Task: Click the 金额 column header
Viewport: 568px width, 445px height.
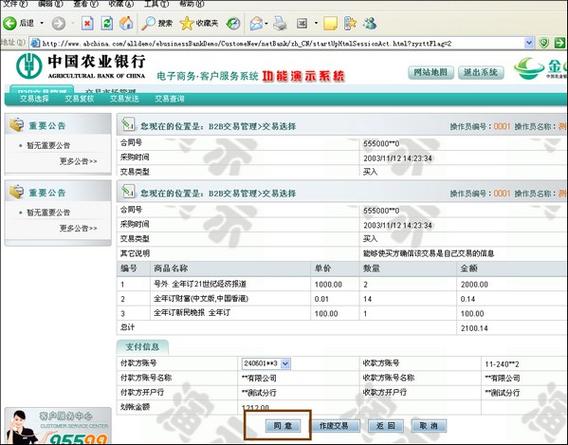Action: [x=469, y=268]
